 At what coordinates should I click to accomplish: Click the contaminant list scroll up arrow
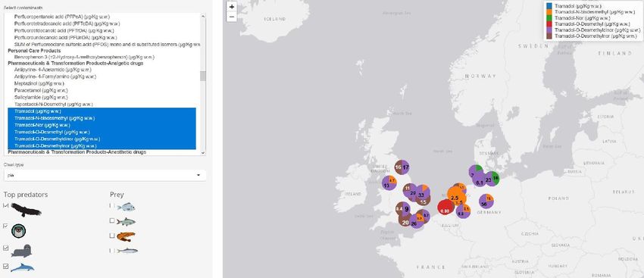[x=203, y=16]
